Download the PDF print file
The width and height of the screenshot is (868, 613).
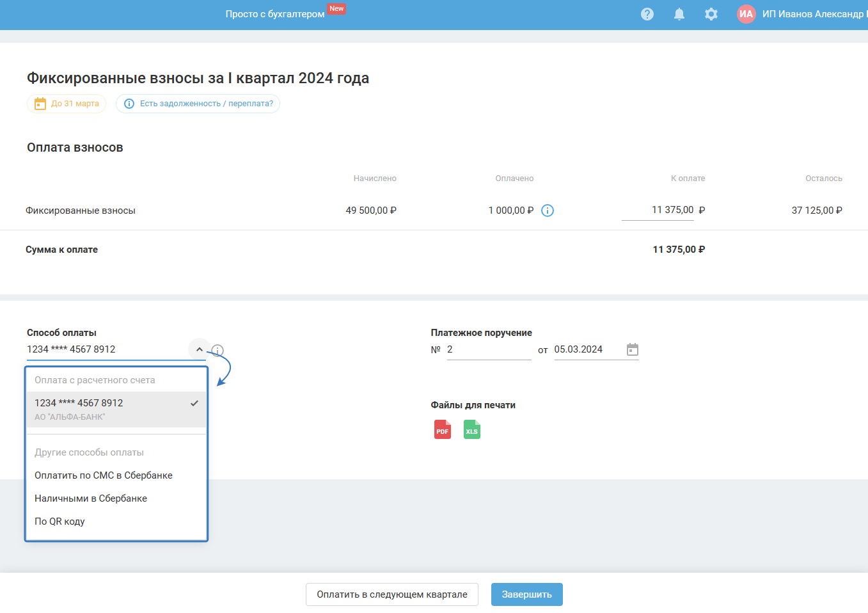coord(442,429)
